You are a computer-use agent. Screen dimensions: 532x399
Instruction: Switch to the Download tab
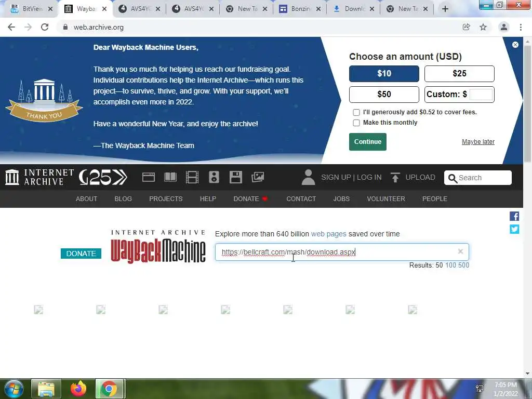point(353,9)
